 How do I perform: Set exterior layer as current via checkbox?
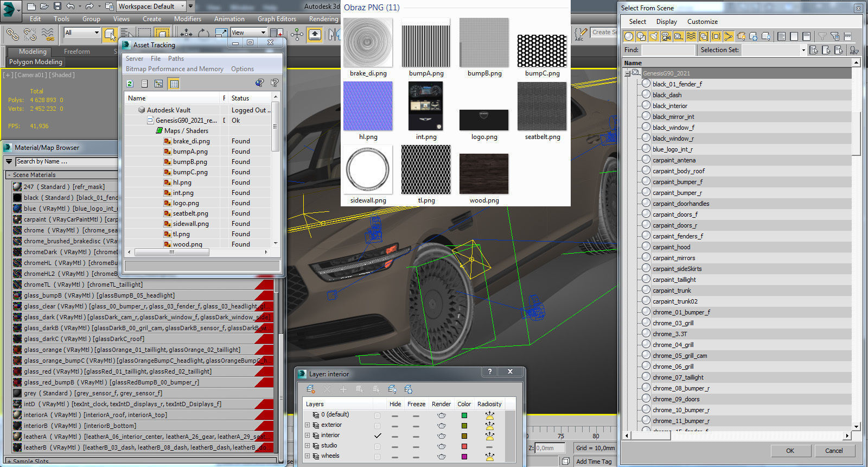378,425
